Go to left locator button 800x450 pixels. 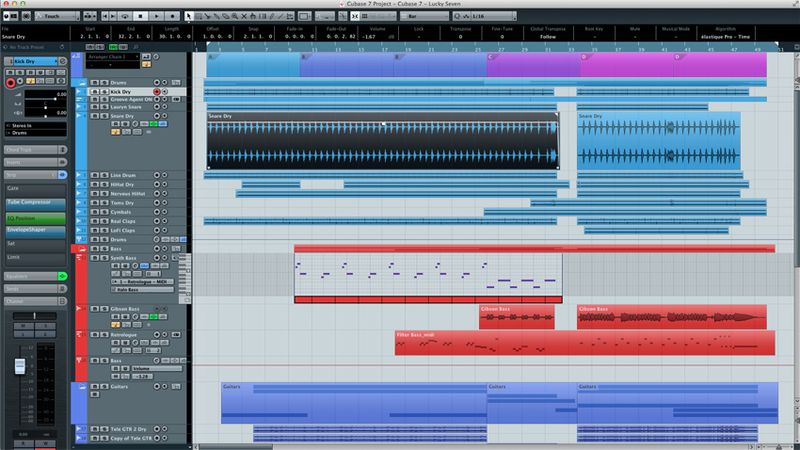[105, 16]
